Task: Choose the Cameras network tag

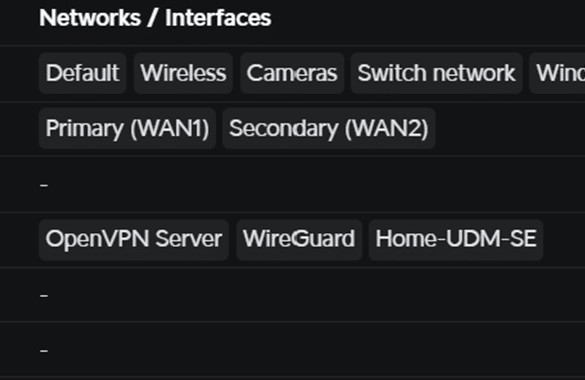Action: tap(292, 73)
